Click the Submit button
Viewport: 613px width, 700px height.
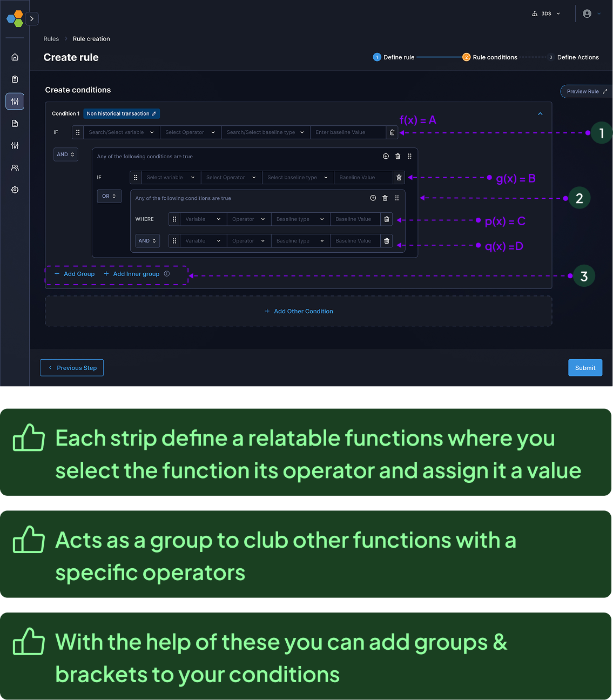pyautogui.click(x=585, y=368)
